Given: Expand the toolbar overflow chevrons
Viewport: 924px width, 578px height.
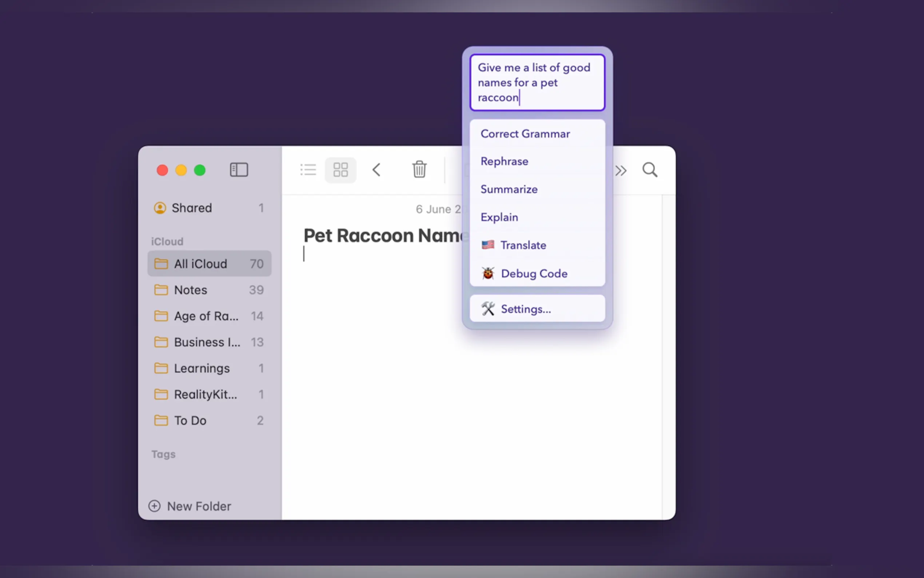Looking at the screenshot, I should [621, 170].
